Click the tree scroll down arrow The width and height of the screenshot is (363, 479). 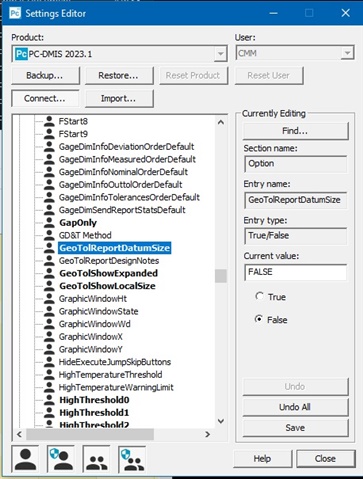[221, 421]
